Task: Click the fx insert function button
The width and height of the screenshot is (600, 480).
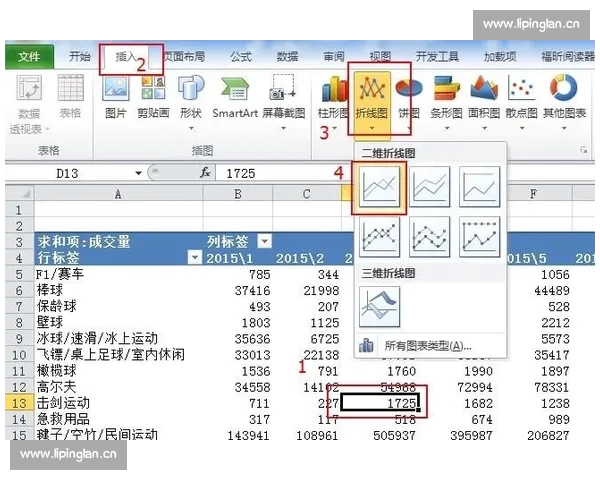Action: [x=205, y=173]
